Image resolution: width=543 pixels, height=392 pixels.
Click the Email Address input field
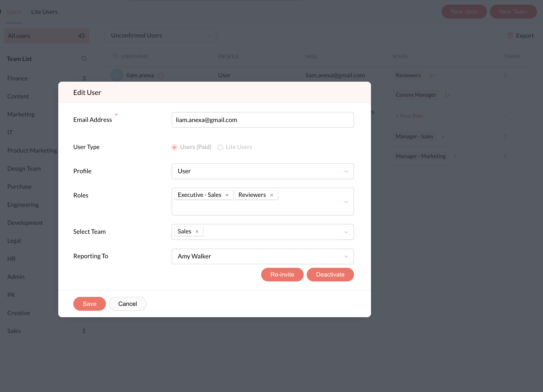point(263,120)
